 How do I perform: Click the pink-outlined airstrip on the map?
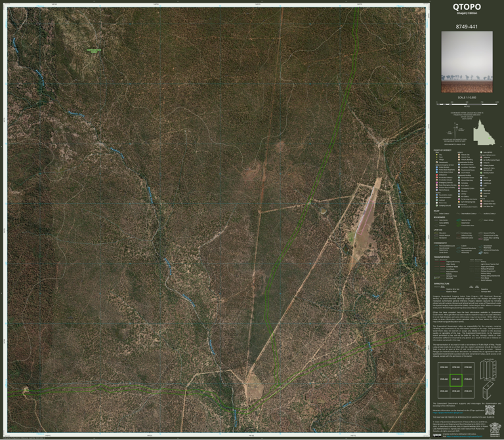click(366, 217)
